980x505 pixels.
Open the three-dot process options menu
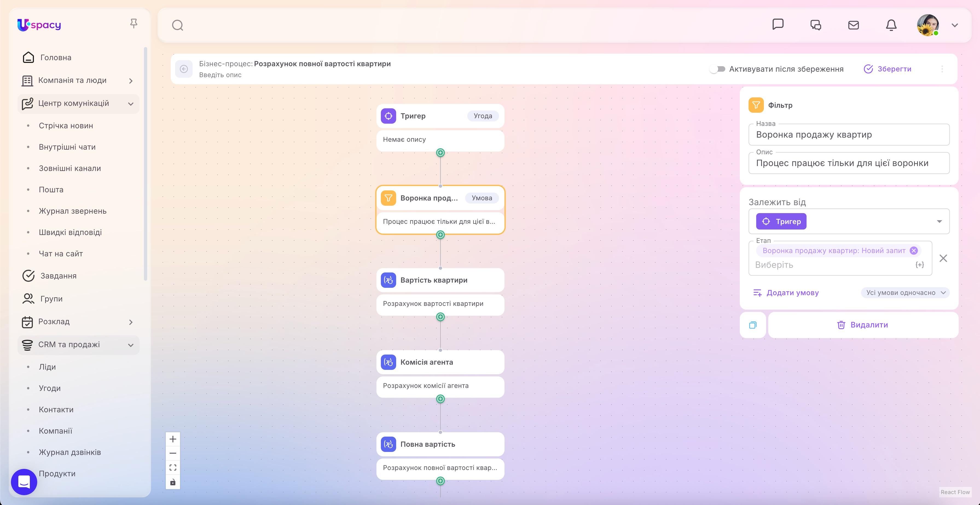(x=942, y=69)
